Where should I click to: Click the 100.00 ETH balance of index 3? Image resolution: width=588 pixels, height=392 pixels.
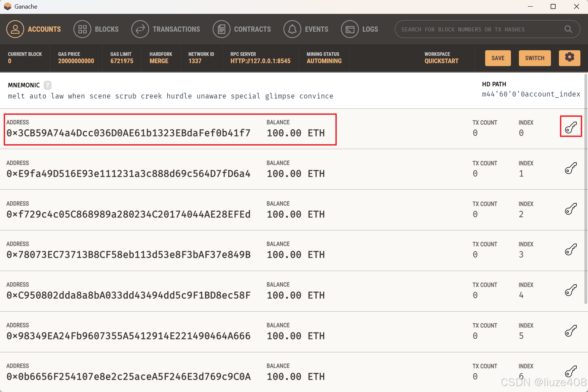coord(296,255)
